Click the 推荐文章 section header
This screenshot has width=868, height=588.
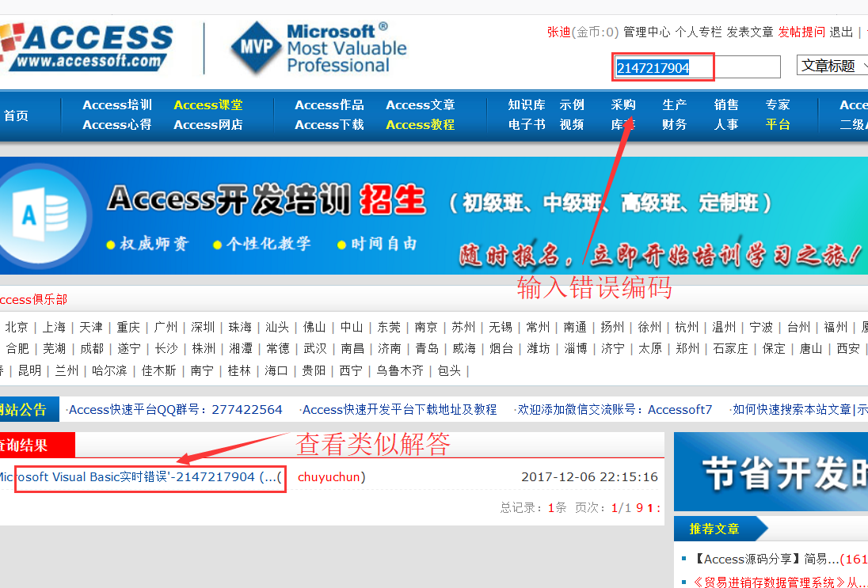(714, 529)
